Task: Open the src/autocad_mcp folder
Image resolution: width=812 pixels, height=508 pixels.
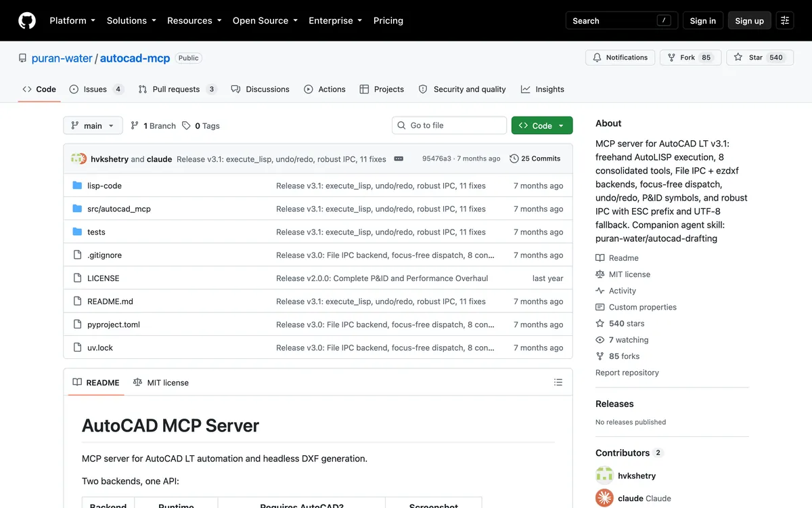Action: (x=119, y=209)
